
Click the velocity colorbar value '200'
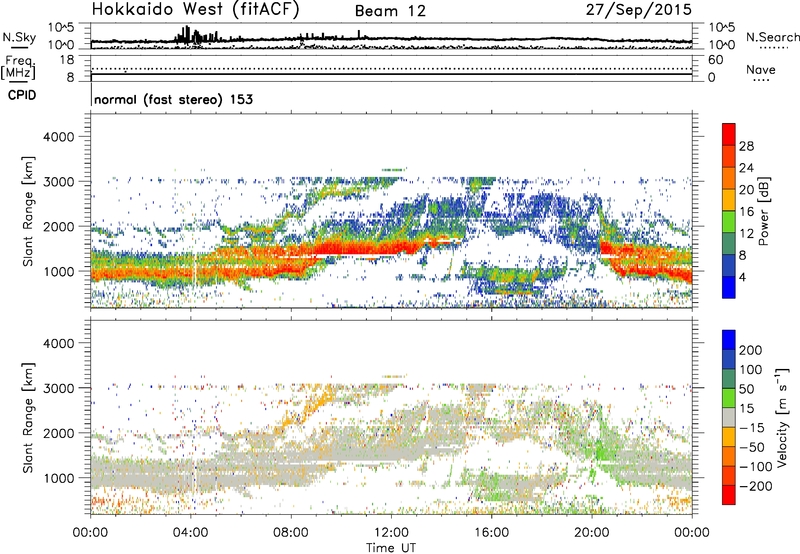point(751,350)
